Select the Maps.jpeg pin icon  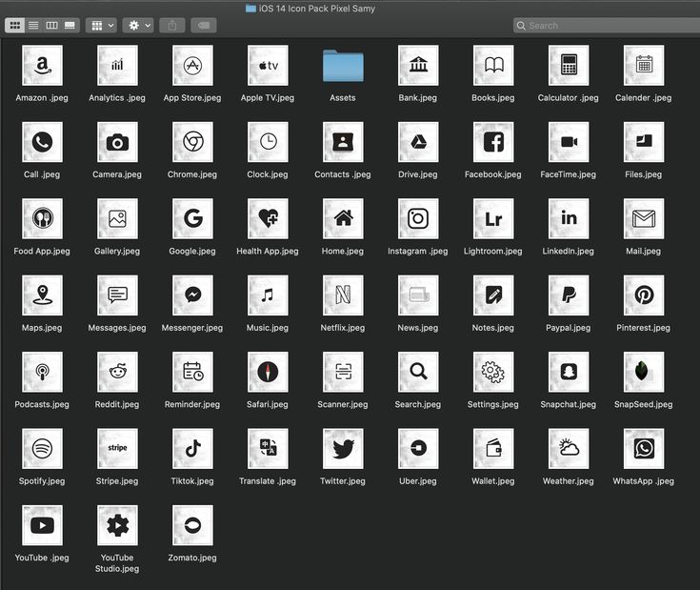tap(43, 295)
